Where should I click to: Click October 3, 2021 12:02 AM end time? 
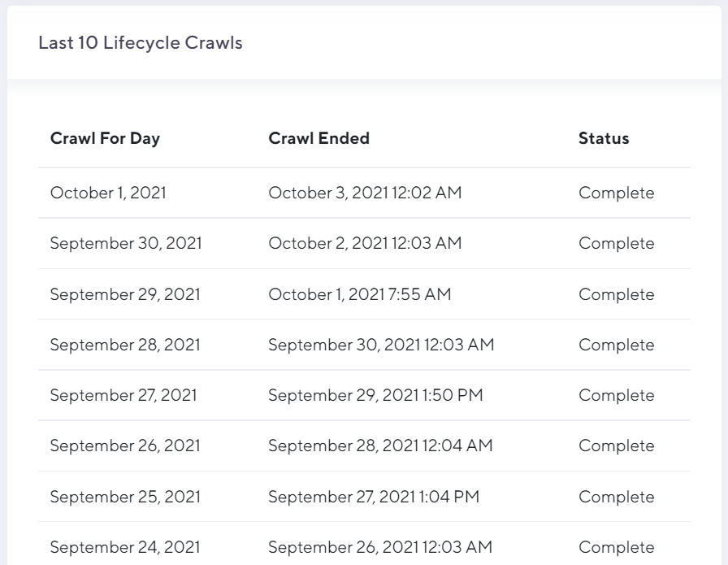(365, 193)
